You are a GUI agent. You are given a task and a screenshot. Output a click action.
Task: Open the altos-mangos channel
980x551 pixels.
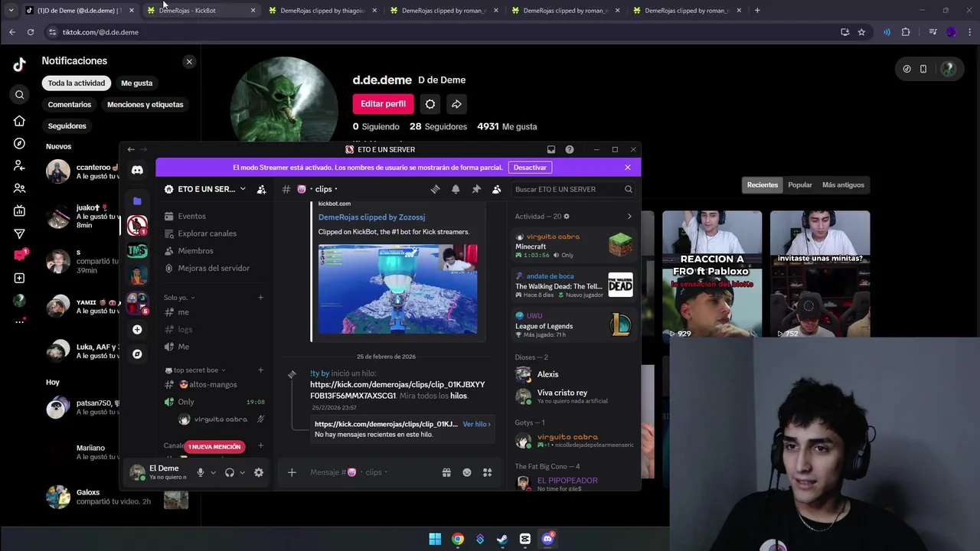207,384
